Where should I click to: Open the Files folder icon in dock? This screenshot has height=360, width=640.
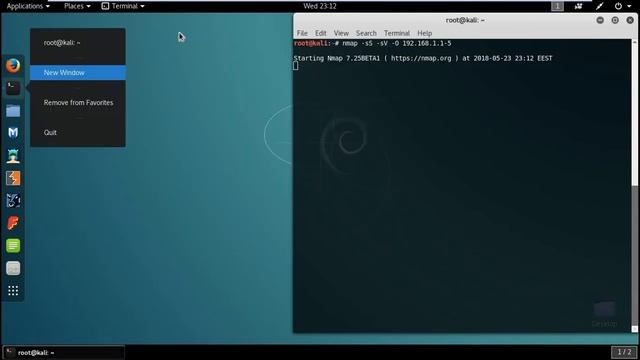tap(13, 111)
